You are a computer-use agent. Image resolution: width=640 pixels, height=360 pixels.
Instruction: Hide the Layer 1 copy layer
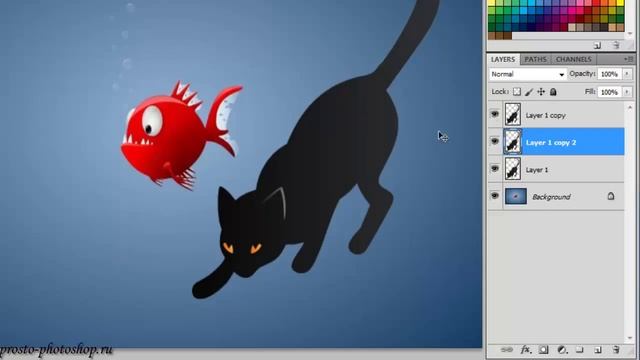tap(495, 114)
